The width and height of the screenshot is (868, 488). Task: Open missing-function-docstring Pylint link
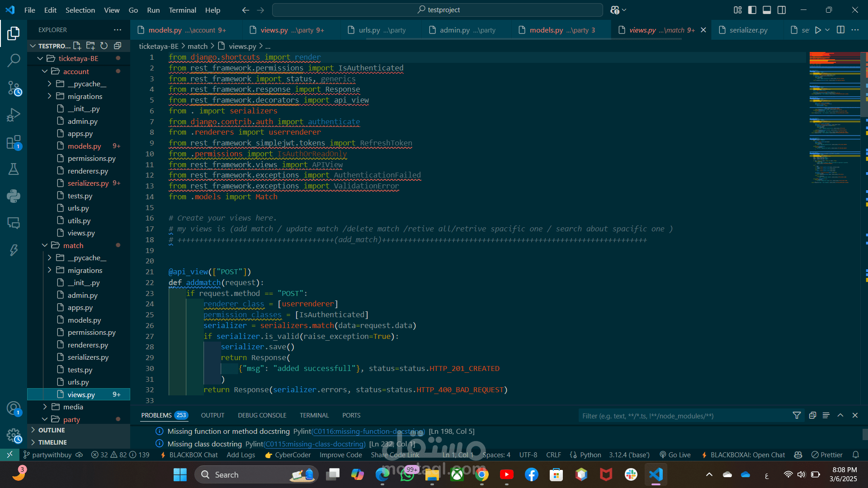pos(368,432)
